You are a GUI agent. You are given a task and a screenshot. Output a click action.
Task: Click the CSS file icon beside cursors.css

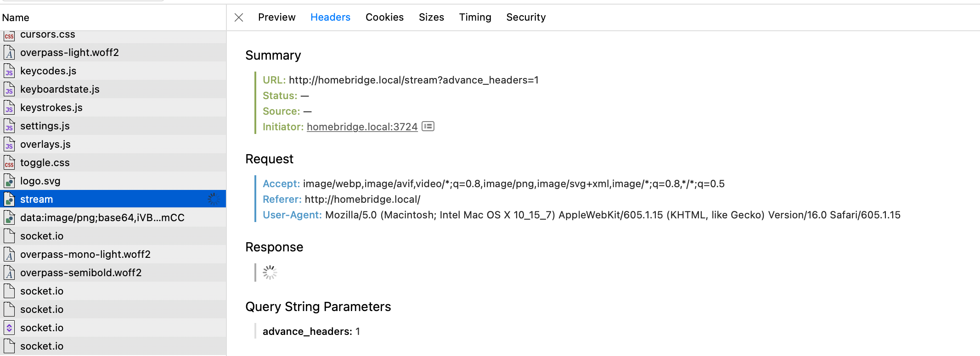(9, 35)
